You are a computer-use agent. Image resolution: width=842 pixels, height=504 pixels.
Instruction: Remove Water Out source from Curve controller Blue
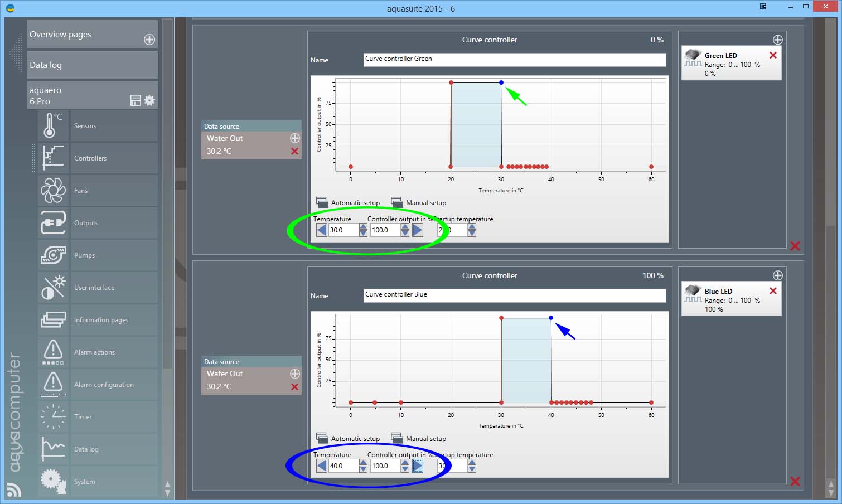(x=295, y=387)
